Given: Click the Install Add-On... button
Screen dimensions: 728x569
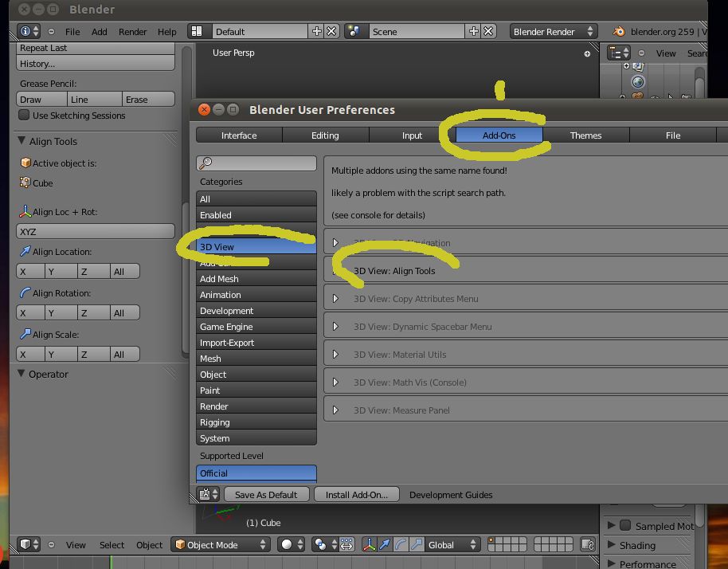Looking at the screenshot, I should pyautogui.click(x=357, y=494).
